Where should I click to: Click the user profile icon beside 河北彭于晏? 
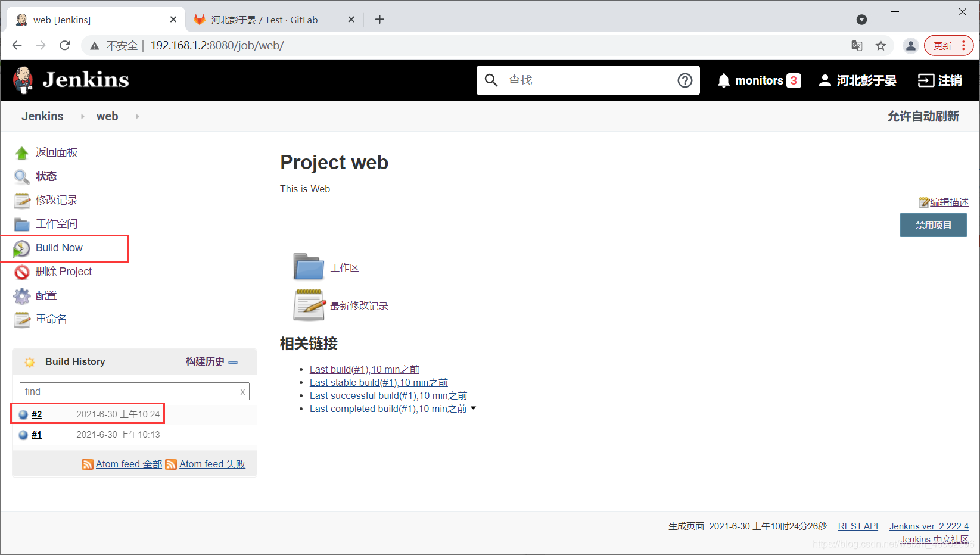click(825, 80)
